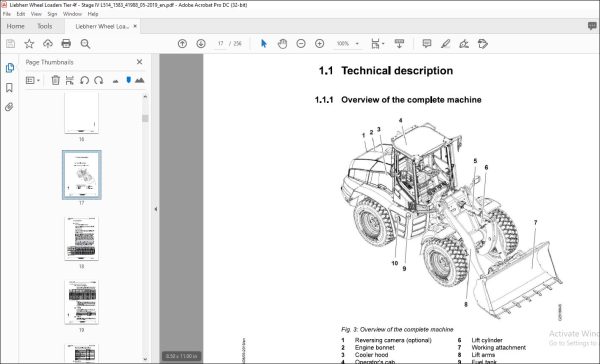Click thumbnails scroll up arrow

tap(145, 96)
